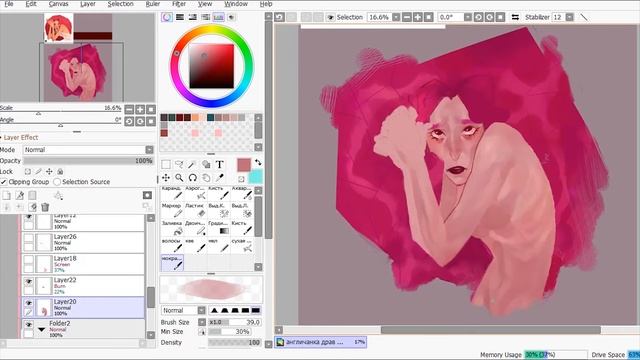Delete layer with the trash icon
Viewport: 640px width, 360px height.
click(x=45, y=207)
